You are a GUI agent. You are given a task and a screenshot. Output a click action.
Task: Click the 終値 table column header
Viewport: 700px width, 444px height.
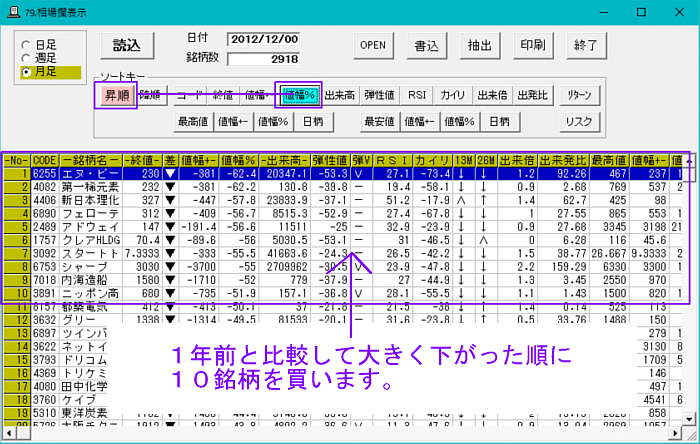pos(142,161)
